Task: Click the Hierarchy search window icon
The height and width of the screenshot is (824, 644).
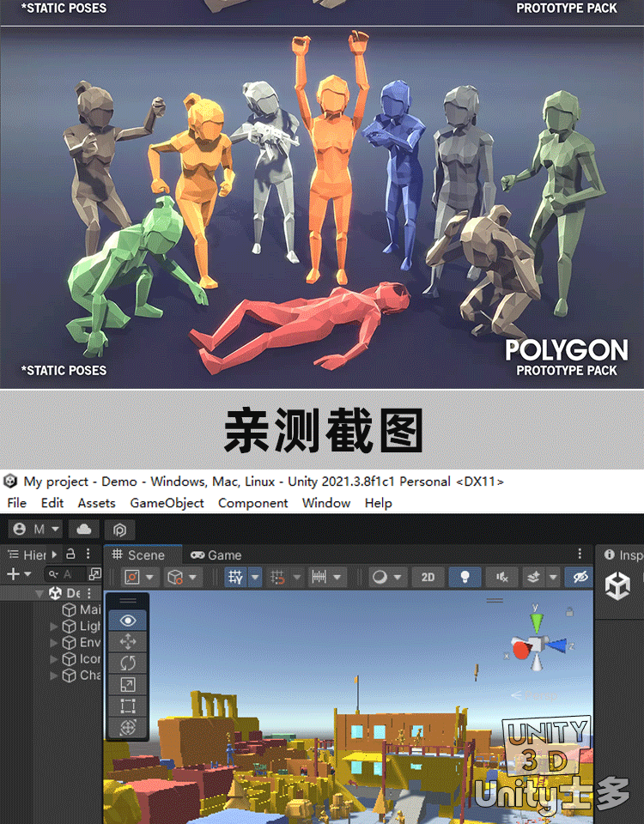Action: click(94, 574)
